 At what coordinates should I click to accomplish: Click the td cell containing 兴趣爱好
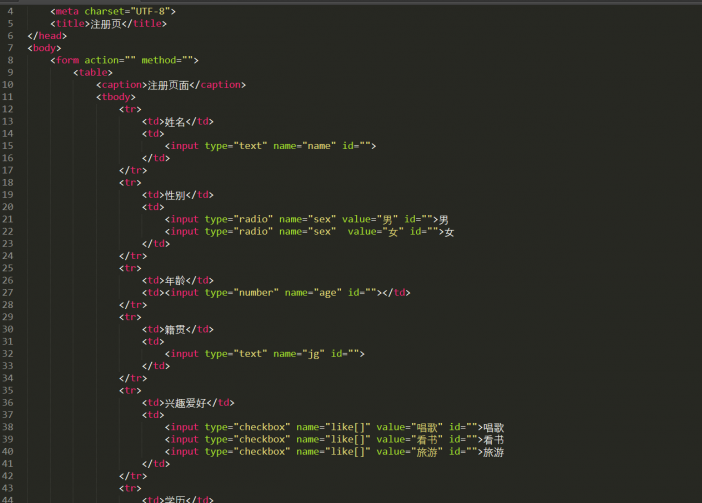click(188, 403)
